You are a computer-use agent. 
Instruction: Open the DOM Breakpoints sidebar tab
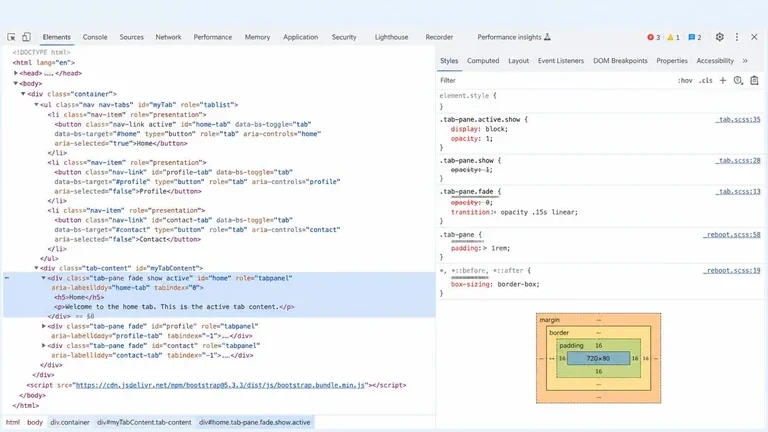pos(620,61)
